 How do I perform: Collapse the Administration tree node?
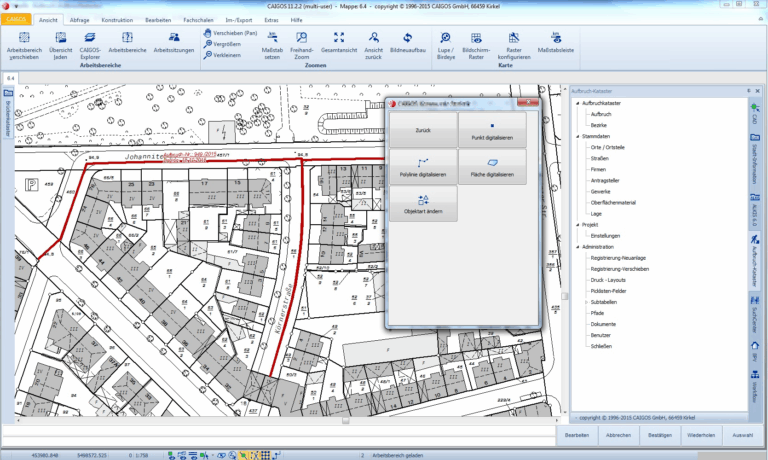coord(577,246)
